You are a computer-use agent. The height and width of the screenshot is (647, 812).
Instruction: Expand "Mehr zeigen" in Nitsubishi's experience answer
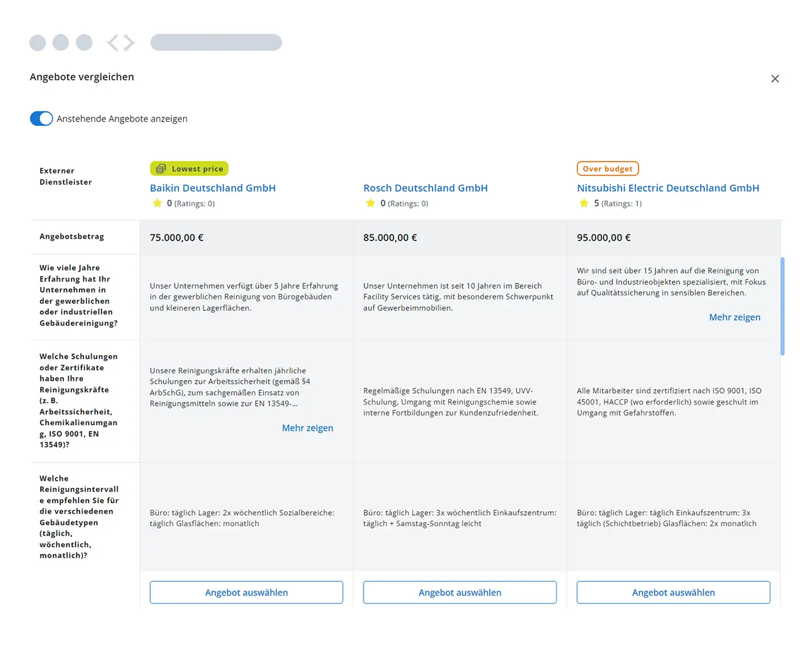coord(735,317)
